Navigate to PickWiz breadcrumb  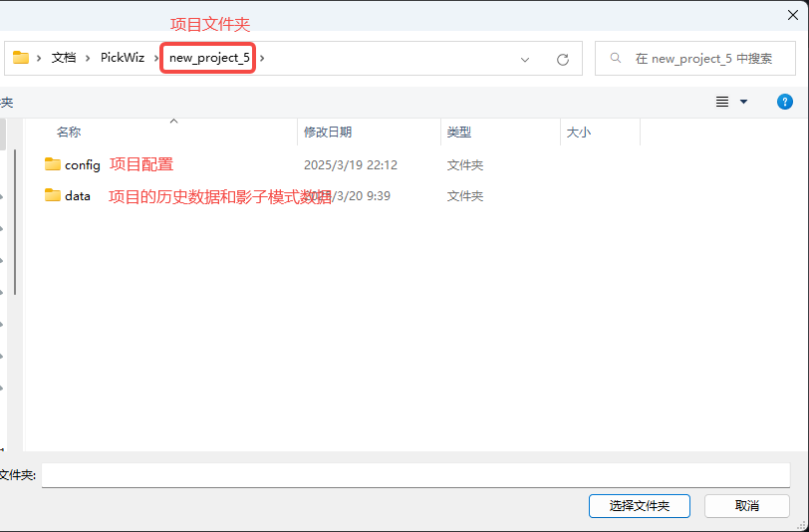coord(122,58)
